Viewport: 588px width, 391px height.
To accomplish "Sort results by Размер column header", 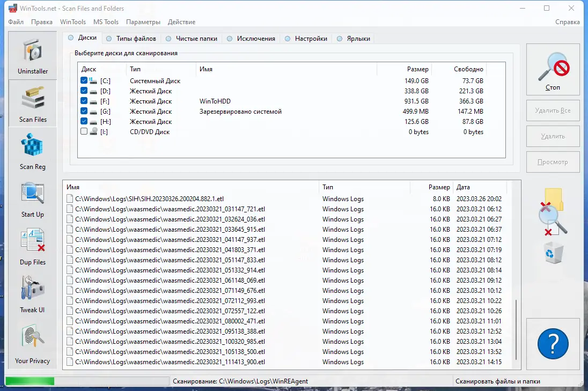I will pos(431,187).
